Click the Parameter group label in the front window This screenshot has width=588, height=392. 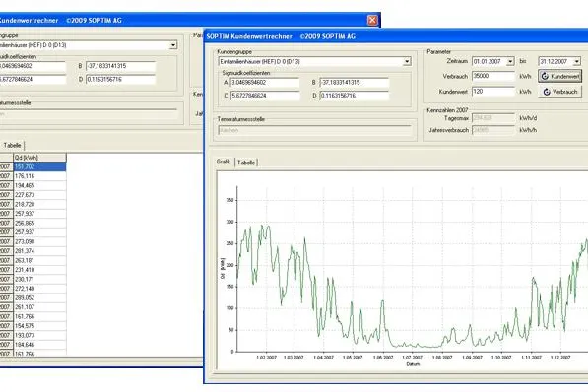coord(438,52)
